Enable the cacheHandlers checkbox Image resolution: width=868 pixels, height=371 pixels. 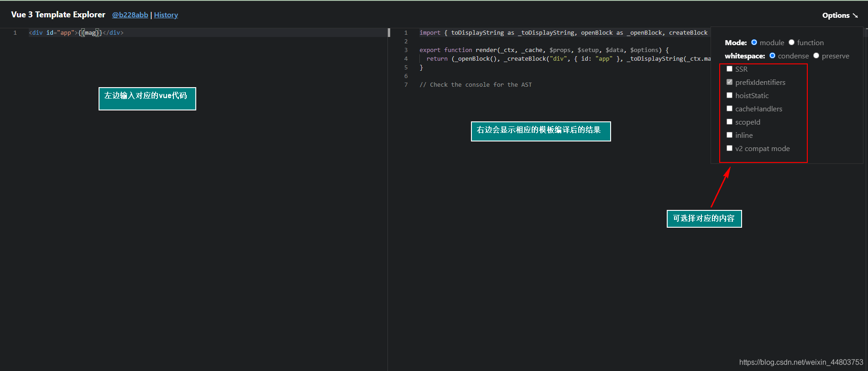click(729, 109)
